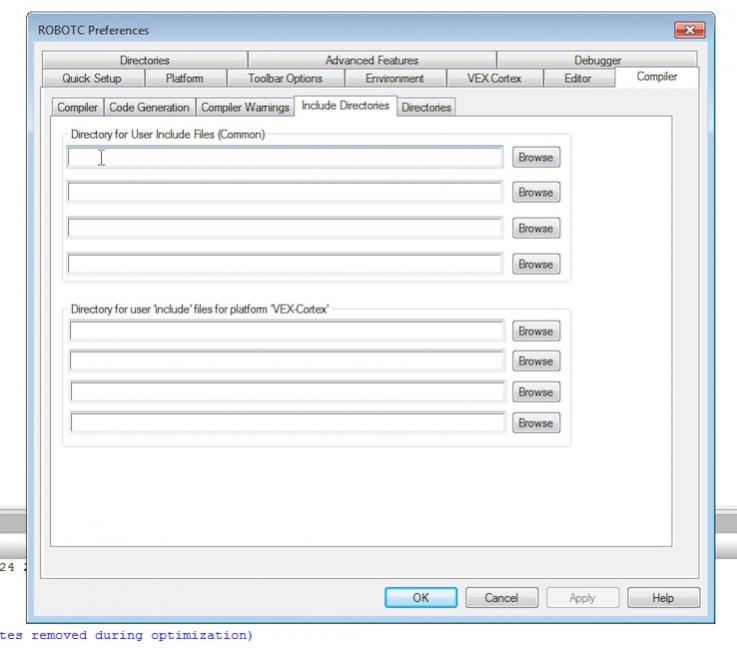Screen dimensions: 737x648
Task: Click the ROBOTC Preferences title text
Action: [94, 30]
